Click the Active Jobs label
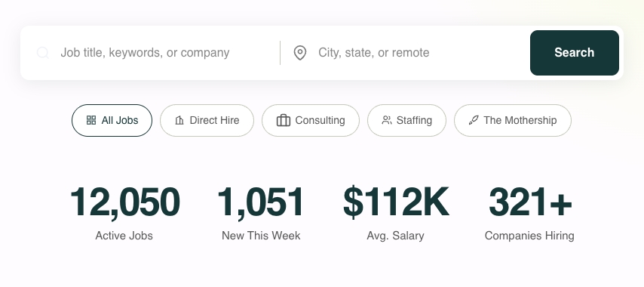The width and height of the screenshot is (644, 287). [x=124, y=236]
